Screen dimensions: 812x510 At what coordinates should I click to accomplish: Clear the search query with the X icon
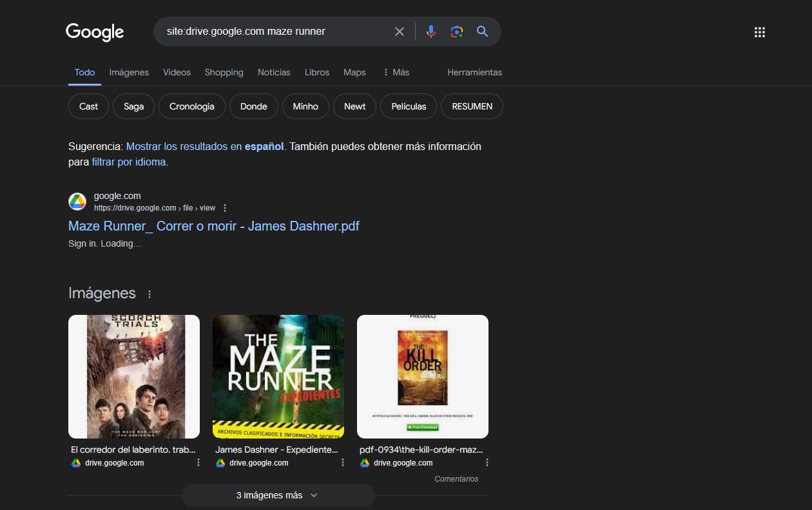click(399, 31)
